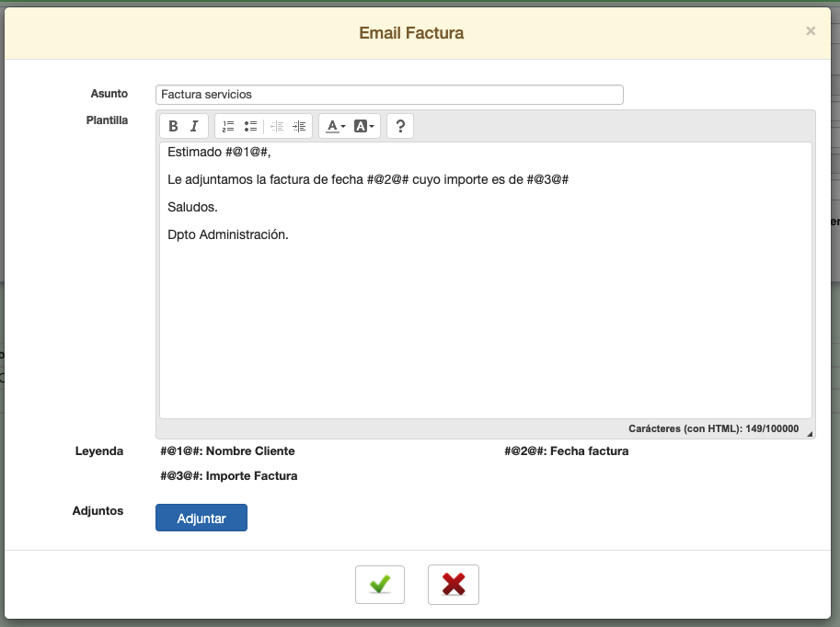Click the 'Dpto Administración.' line
The height and width of the screenshot is (627, 840).
pos(228,235)
